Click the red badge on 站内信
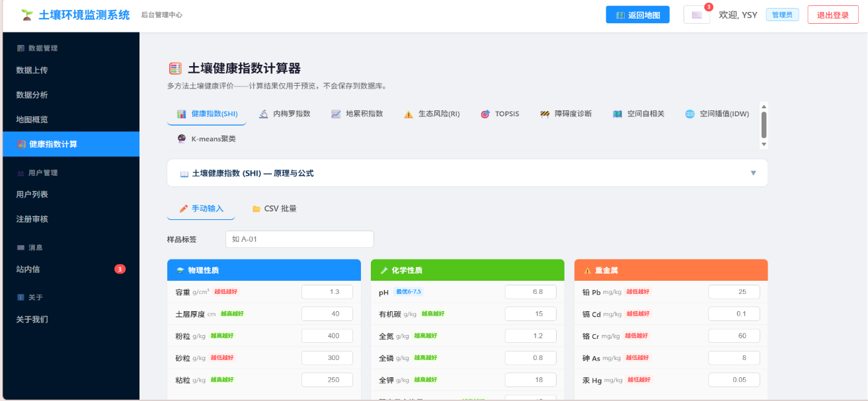The width and height of the screenshot is (868, 401). (x=120, y=269)
